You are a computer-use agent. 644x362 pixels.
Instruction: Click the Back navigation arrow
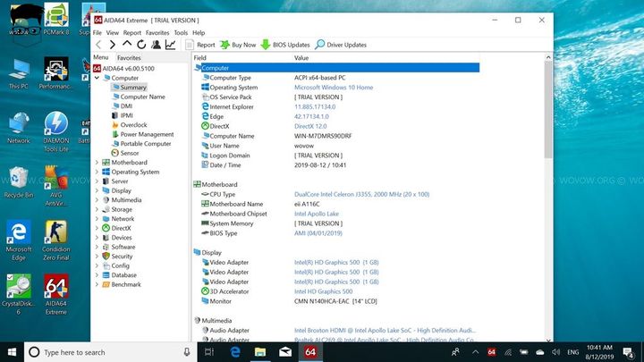pyautogui.click(x=97, y=44)
